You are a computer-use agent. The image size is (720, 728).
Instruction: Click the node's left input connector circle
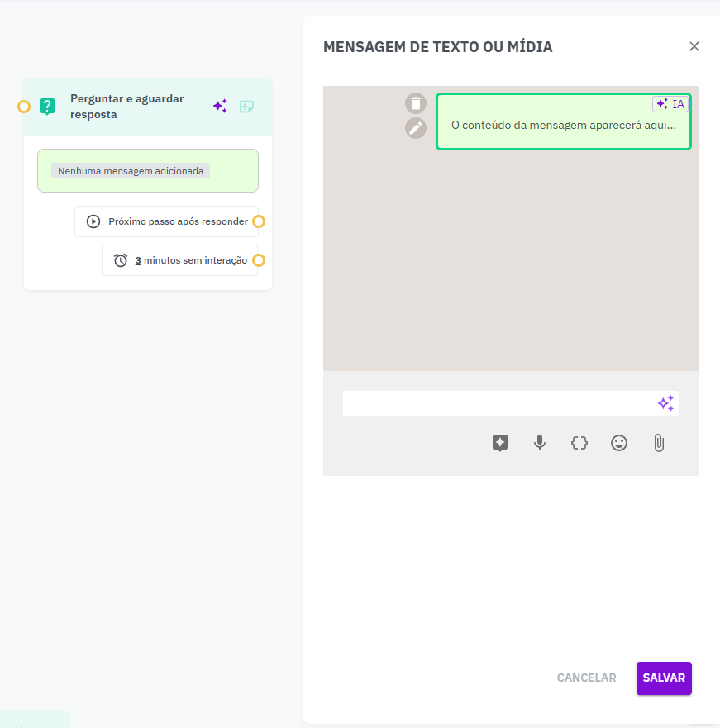coord(24,107)
